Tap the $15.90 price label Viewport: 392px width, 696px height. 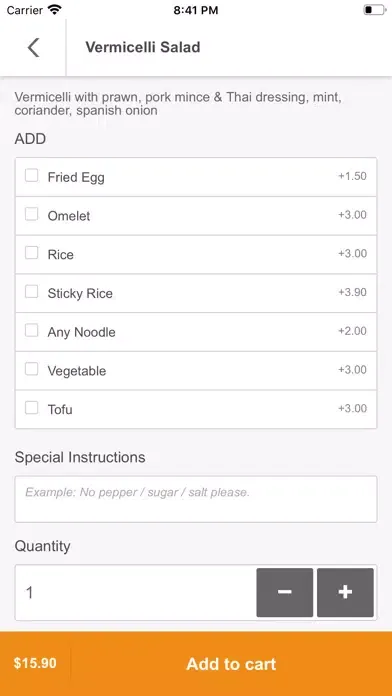pyautogui.click(x=35, y=663)
